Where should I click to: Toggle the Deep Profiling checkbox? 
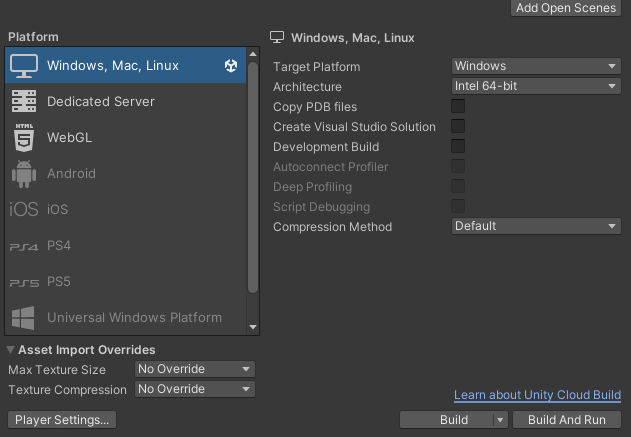tap(458, 186)
